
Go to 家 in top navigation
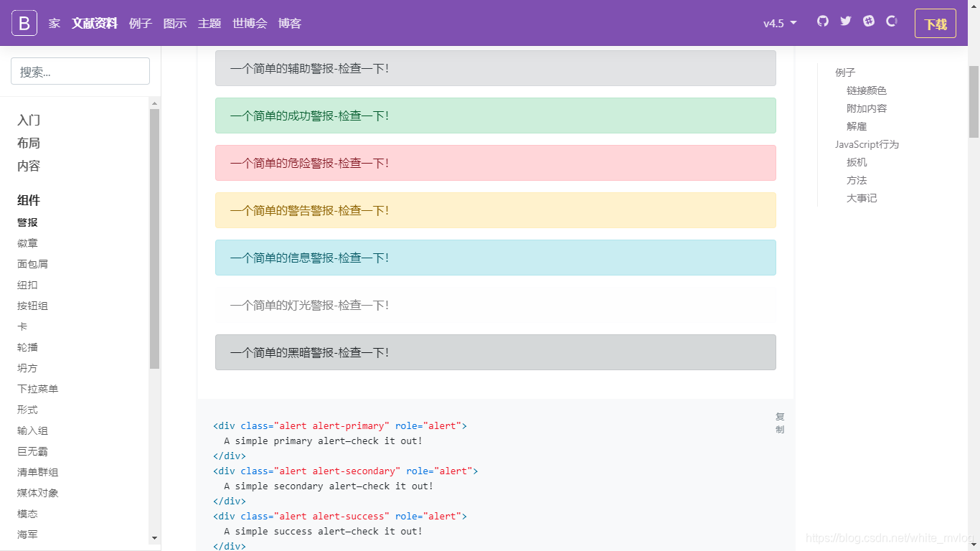coord(55,23)
